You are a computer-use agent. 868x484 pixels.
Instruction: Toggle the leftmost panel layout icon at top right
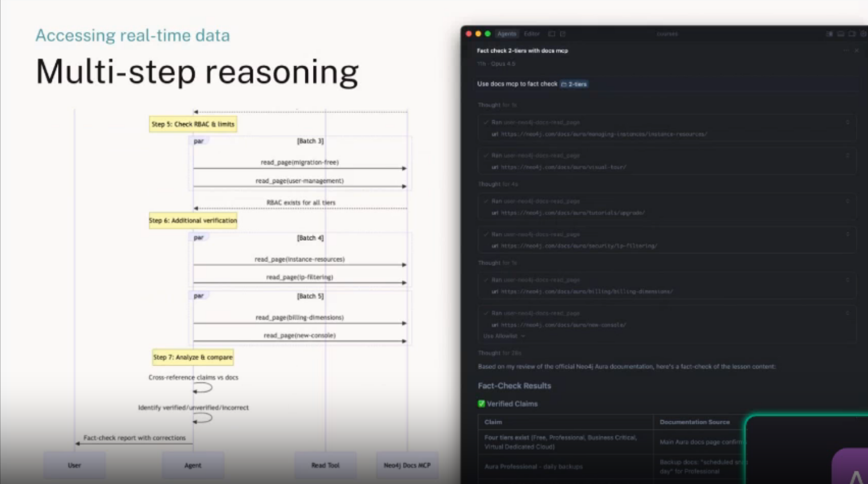pyautogui.click(x=829, y=34)
